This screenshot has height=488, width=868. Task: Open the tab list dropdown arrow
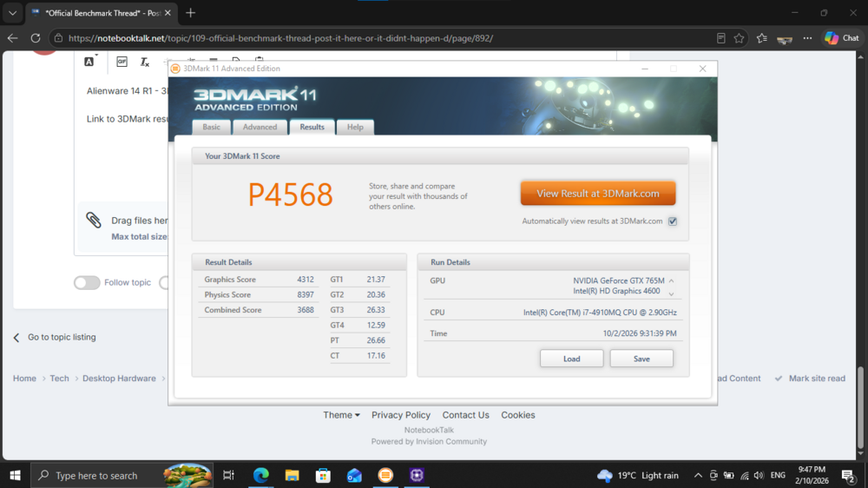click(12, 13)
